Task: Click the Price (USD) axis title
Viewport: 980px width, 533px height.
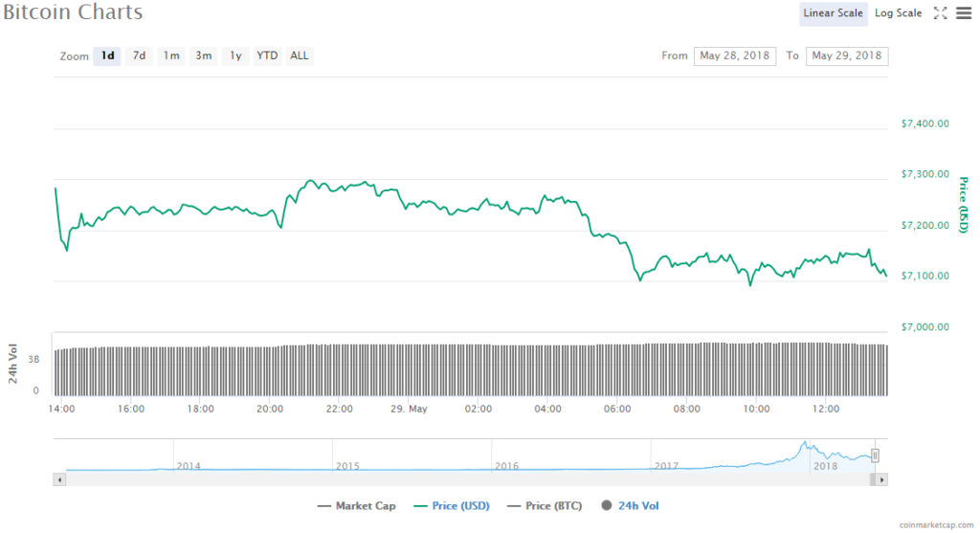Action: [963, 205]
